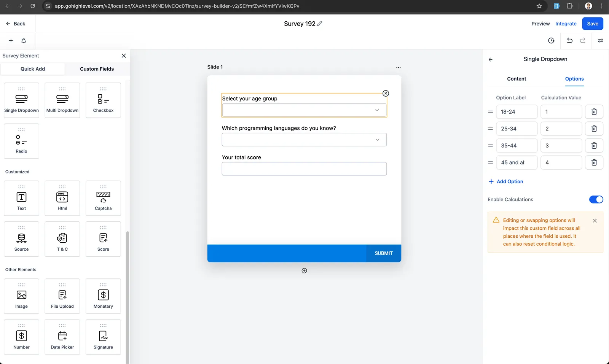Screen dimensions: 609x364
Task: Click the SUBMIT button
Action: pos(383,253)
